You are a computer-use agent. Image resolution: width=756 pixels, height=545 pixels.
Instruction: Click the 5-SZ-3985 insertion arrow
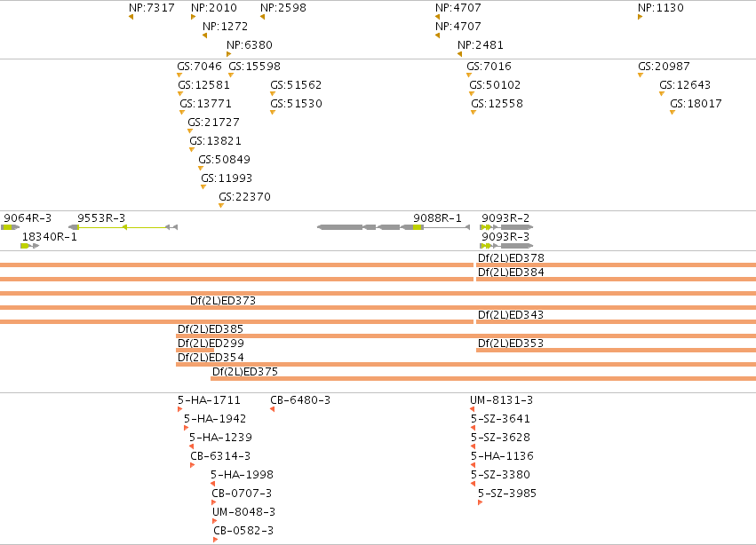[x=481, y=502]
